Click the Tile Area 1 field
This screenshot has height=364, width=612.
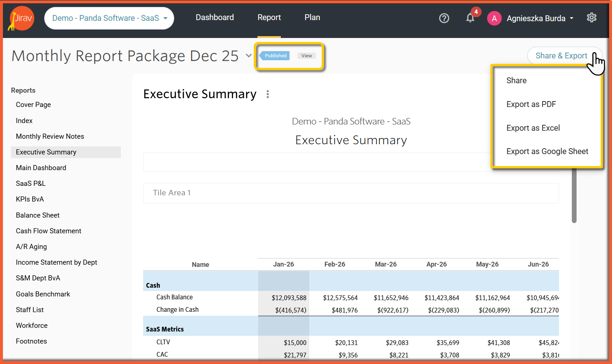click(351, 193)
